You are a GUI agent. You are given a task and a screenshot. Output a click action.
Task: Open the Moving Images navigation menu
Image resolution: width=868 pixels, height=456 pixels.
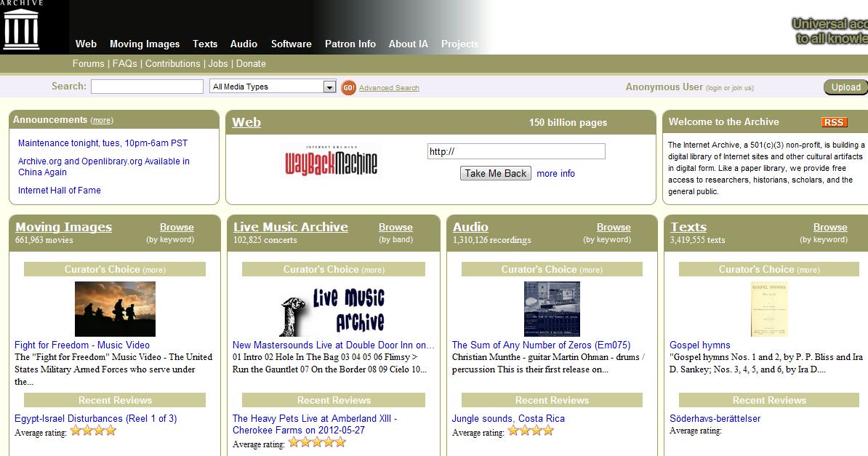pos(145,44)
